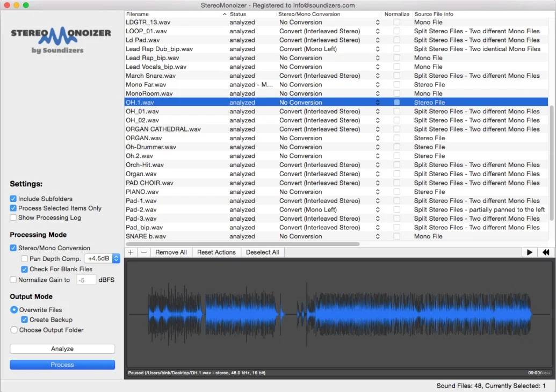Sort by Filename column header
This screenshot has height=392, width=556.
pos(176,14)
